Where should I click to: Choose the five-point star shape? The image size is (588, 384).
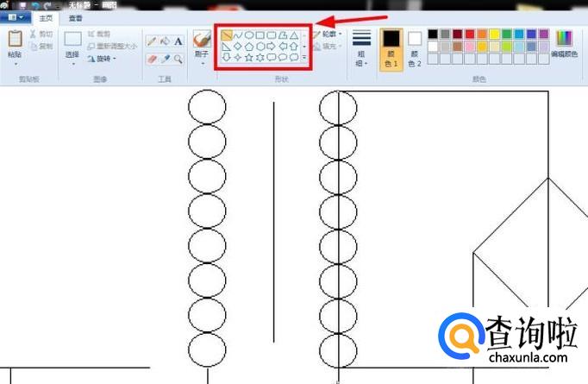tap(248, 58)
